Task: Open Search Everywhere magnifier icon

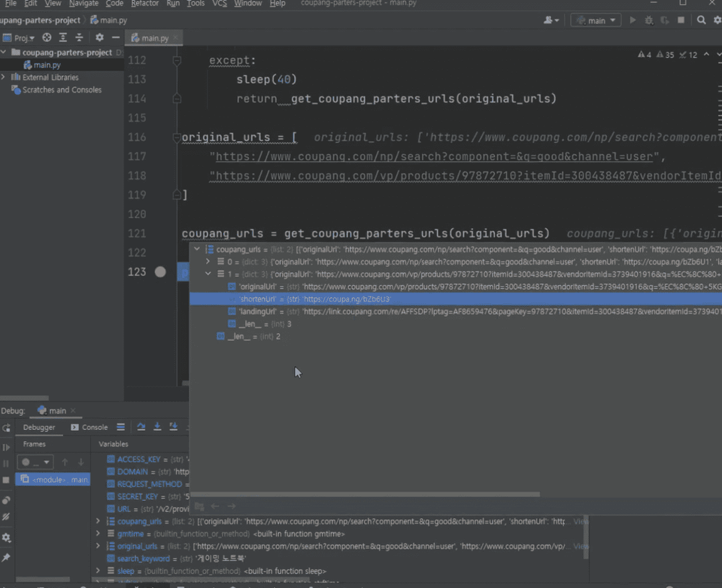Action: (701, 20)
